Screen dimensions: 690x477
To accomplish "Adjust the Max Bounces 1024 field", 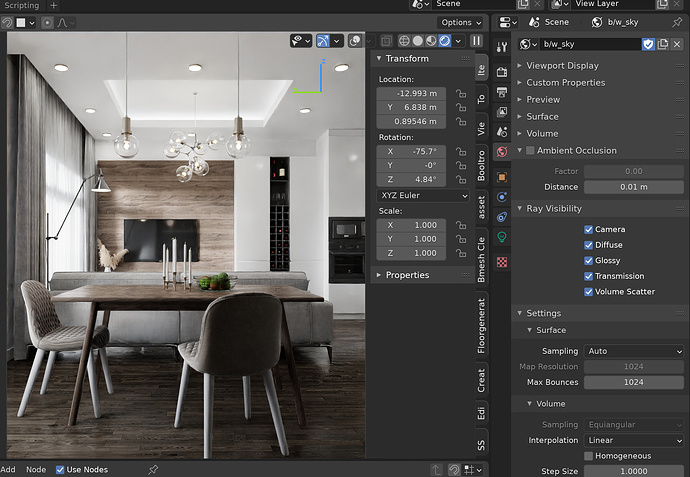I will tap(634, 382).
